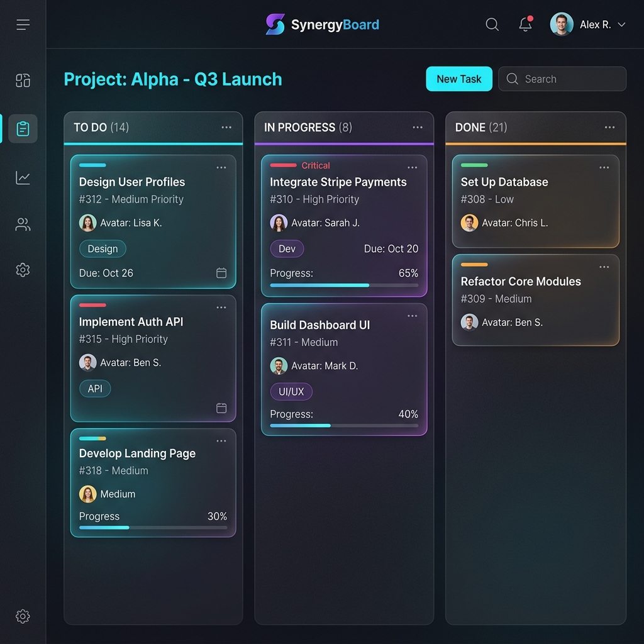Viewport: 644px width, 644px height.
Task: Click the 65% progress bar on Stripe Payments
Action: (344, 285)
